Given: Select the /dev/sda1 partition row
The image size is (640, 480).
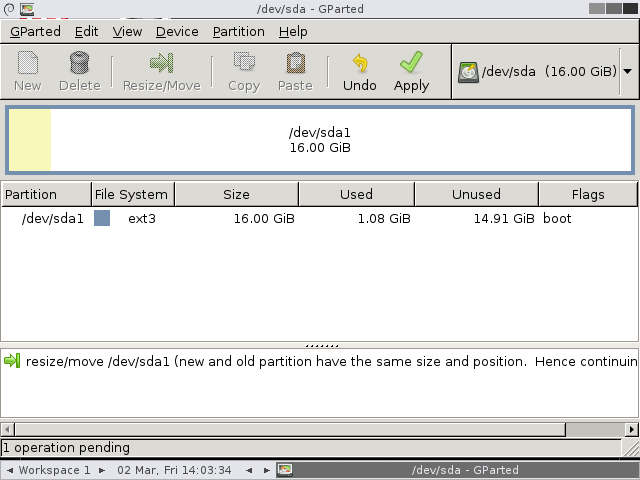Looking at the screenshot, I should pyautogui.click(x=319, y=218).
